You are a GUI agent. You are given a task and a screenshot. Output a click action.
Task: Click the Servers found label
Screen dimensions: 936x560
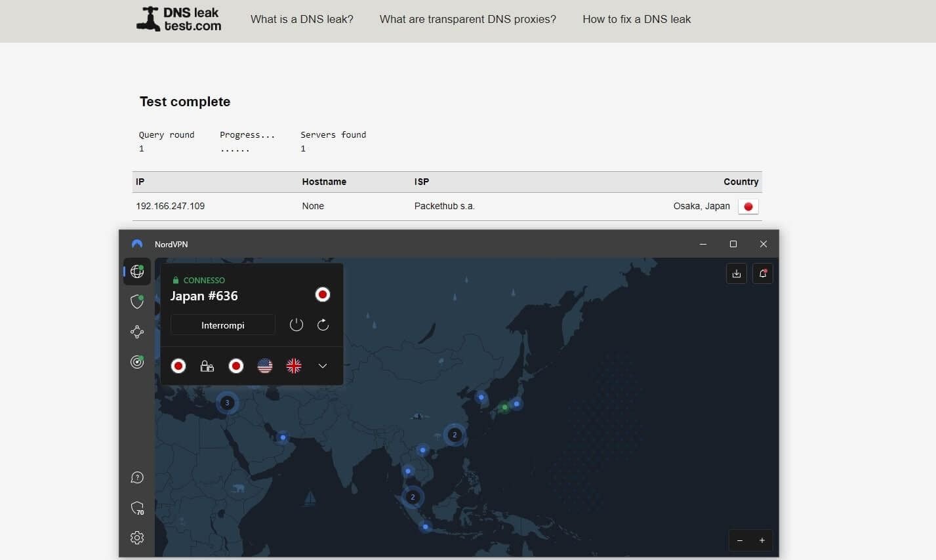pyautogui.click(x=333, y=134)
